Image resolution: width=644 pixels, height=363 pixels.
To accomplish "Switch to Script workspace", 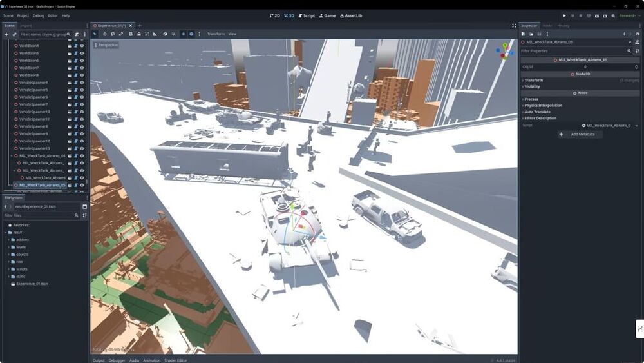I will (x=307, y=15).
